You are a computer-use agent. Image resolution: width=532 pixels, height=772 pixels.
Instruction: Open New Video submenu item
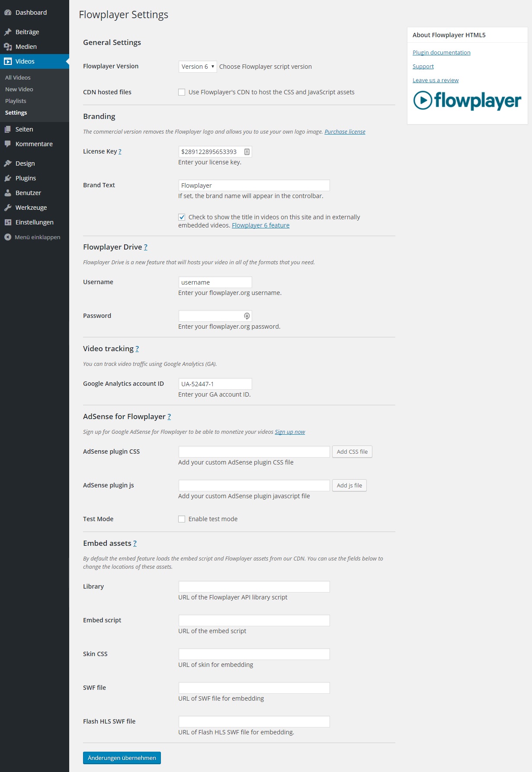19,89
